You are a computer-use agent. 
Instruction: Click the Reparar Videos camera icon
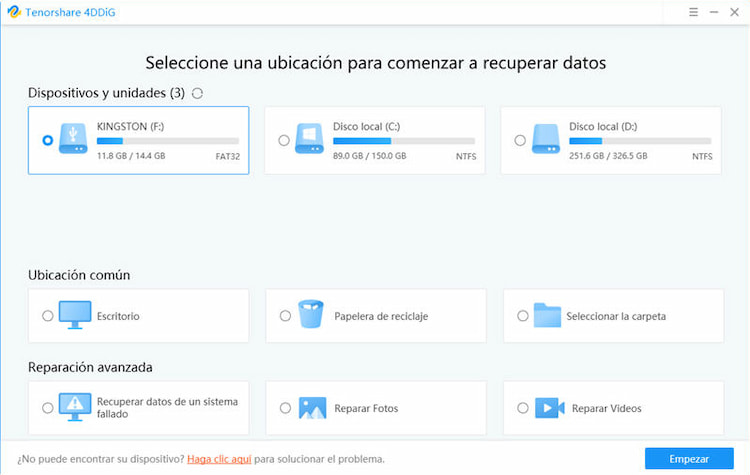pos(550,408)
